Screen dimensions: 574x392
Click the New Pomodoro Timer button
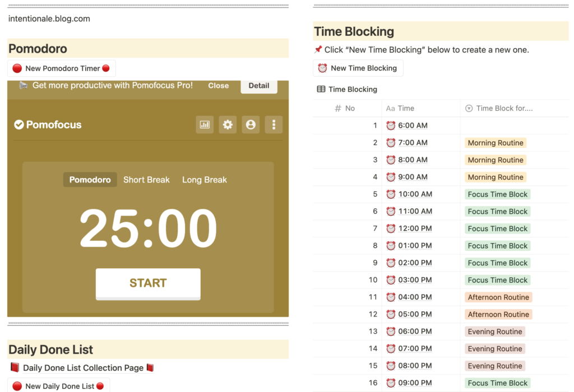tap(62, 68)
